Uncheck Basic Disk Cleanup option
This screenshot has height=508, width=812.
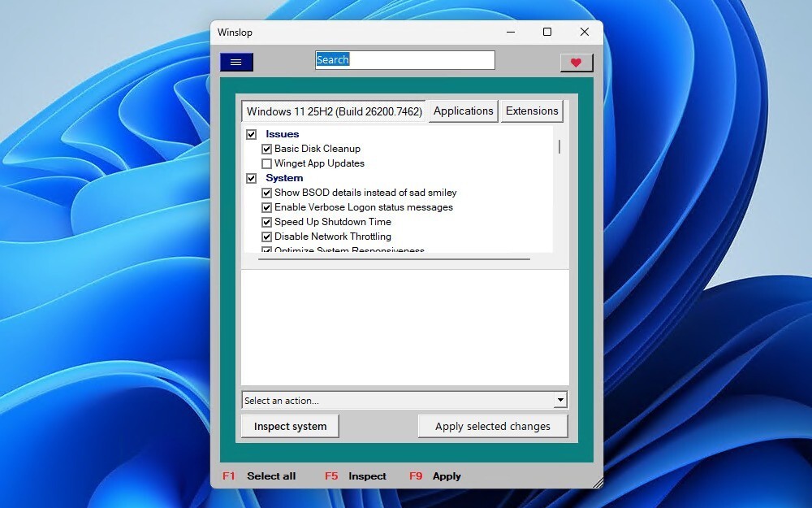pos(266,149)
